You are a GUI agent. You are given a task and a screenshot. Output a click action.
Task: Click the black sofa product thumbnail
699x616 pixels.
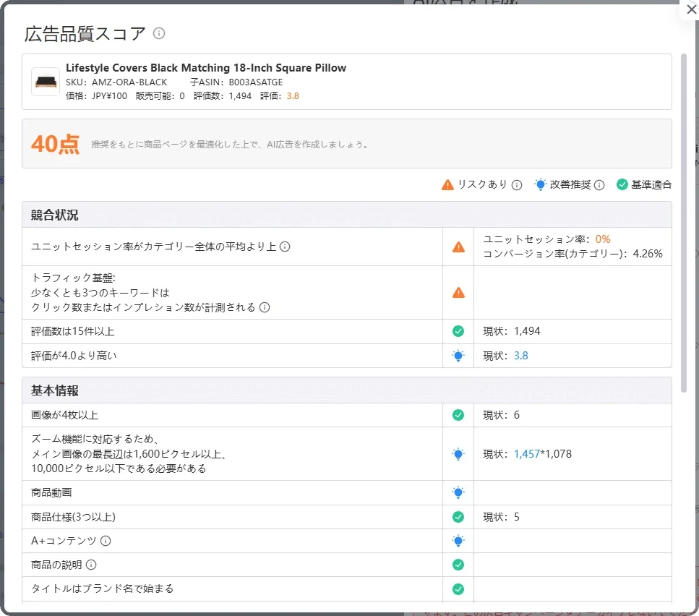point(46,82)
